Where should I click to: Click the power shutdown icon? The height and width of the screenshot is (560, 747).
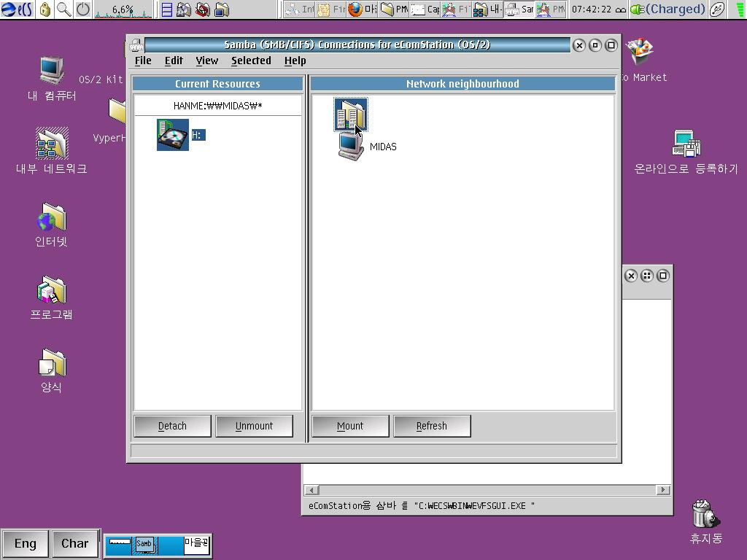click(83, 9)
